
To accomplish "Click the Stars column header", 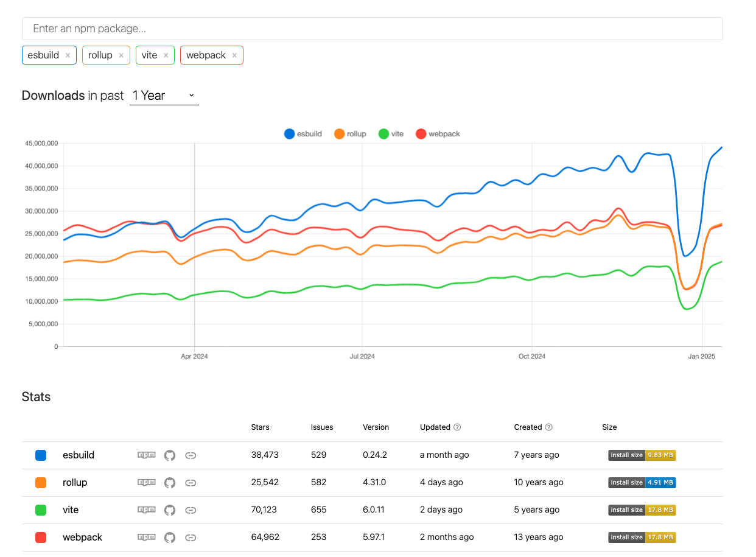I will [x=260, y=427].
